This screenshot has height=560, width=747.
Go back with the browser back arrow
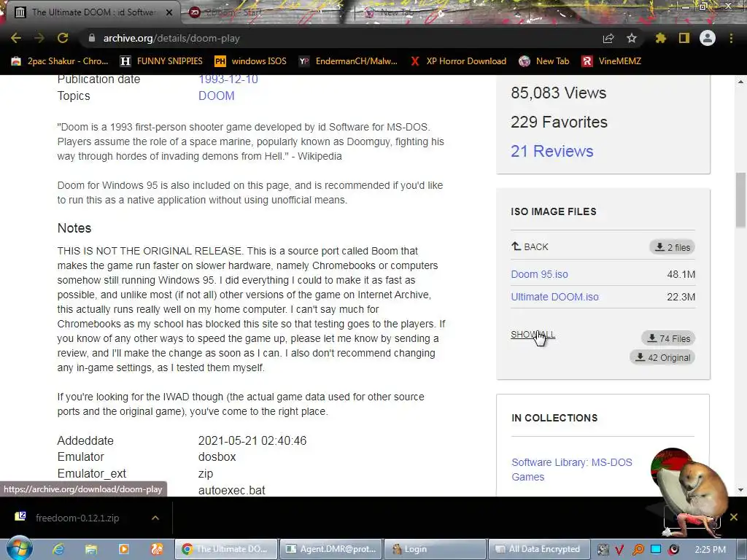click(16, 38)
